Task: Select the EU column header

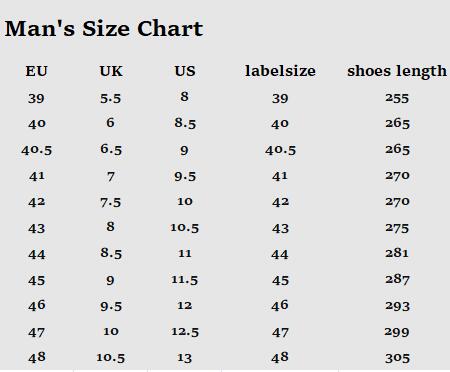Action: point(37,71)
